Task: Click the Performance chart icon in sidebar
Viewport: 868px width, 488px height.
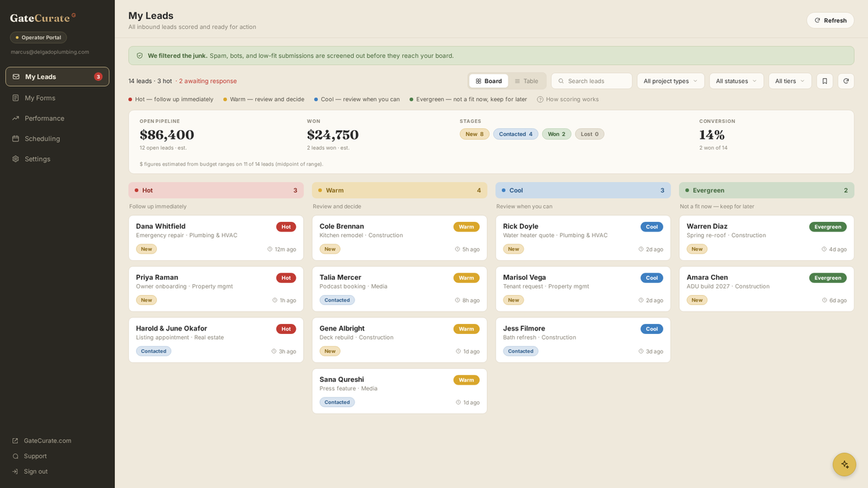Action: click(16, 118)
